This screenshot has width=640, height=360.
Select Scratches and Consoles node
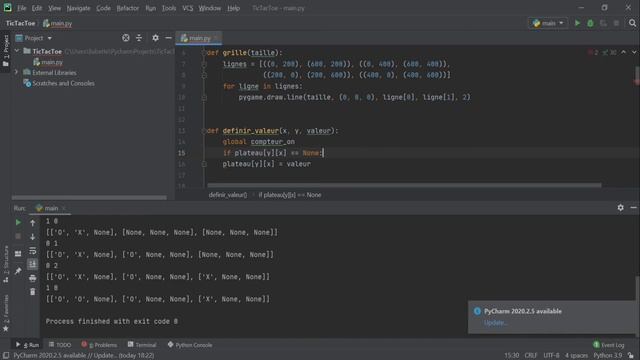pos(59,83)
